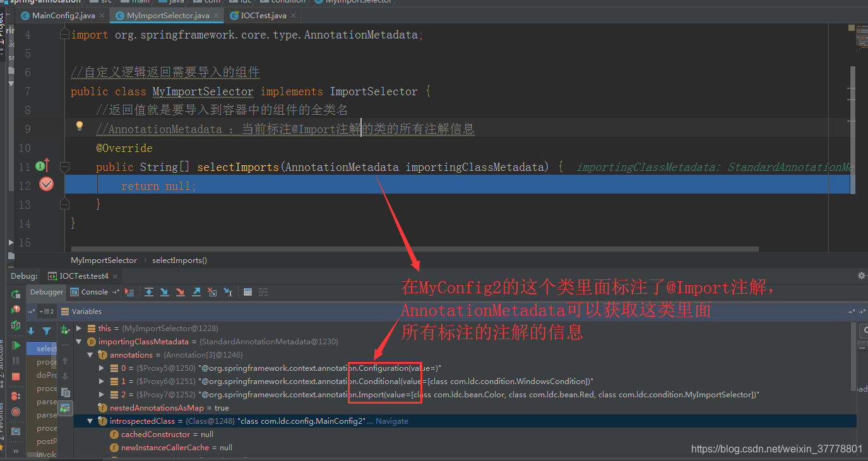The image size is (868, 461).
Task: Click the Restore Layout arrow icon beside Console
Action: (116, 292)
